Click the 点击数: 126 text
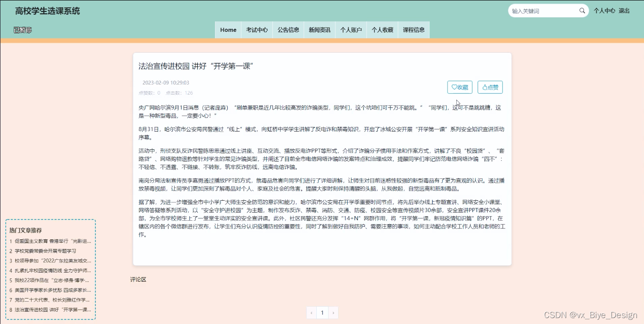 coord(179,93)
